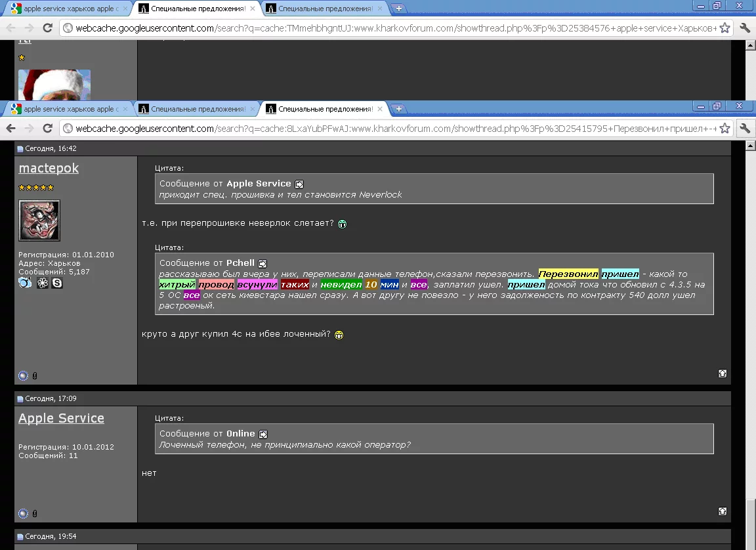
Task: Go back in the back browser window
Action: [x=10, y=28]
